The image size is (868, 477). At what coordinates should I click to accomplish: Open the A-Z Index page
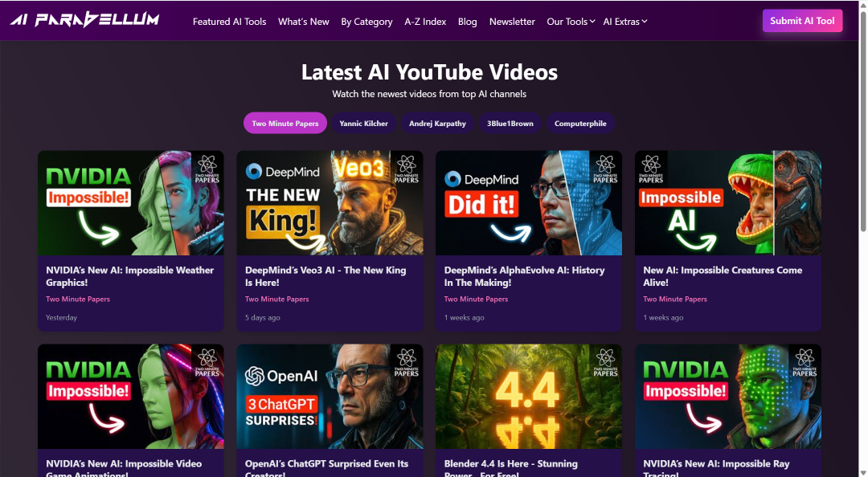pyautogui.click(x=425, y=22)
